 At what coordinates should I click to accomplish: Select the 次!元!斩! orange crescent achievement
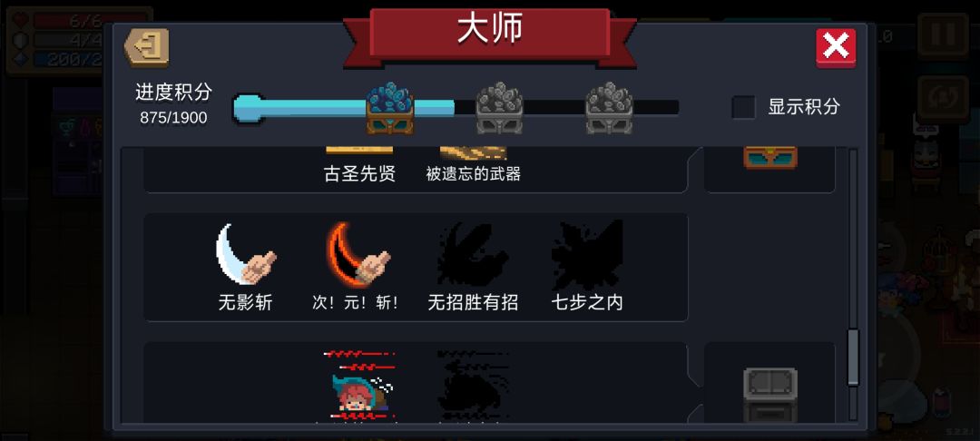[x=357, y=253]
